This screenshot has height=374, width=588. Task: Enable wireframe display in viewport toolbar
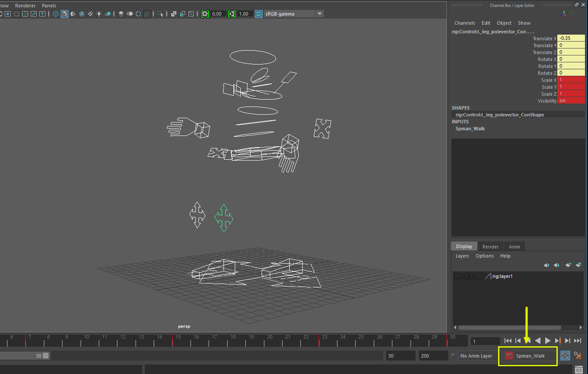click(x=56, y=14)
